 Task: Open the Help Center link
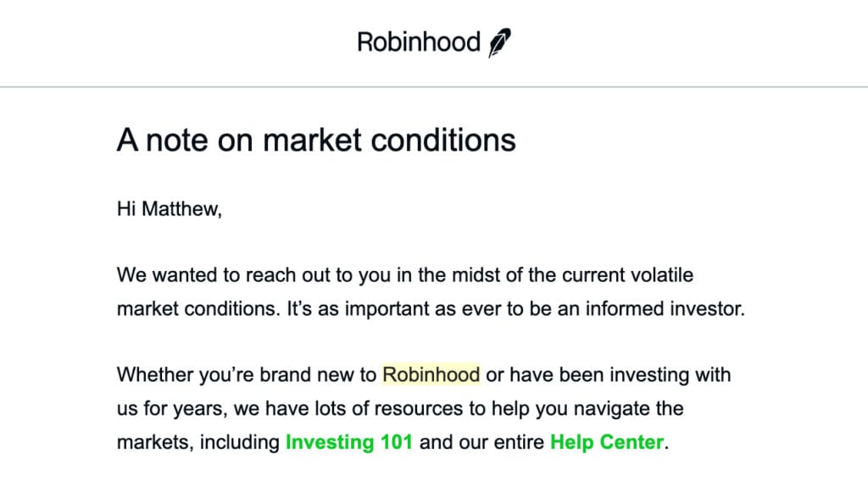coord(607,442)
